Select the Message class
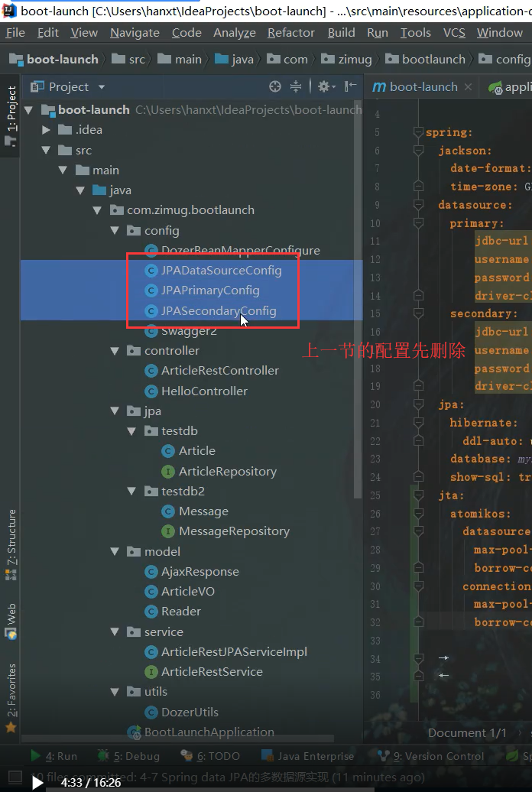This screenshot has height=792, width=532. (203, 511)
